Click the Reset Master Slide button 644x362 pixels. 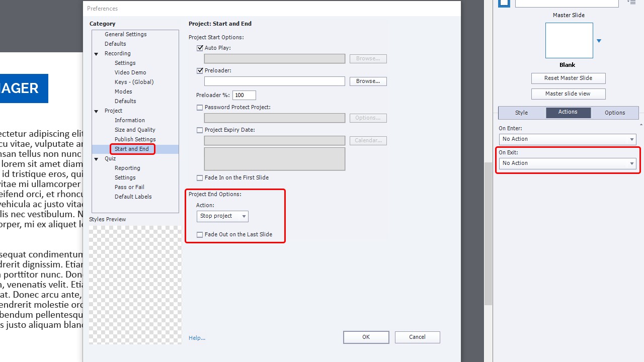click(x=568, y=78)
